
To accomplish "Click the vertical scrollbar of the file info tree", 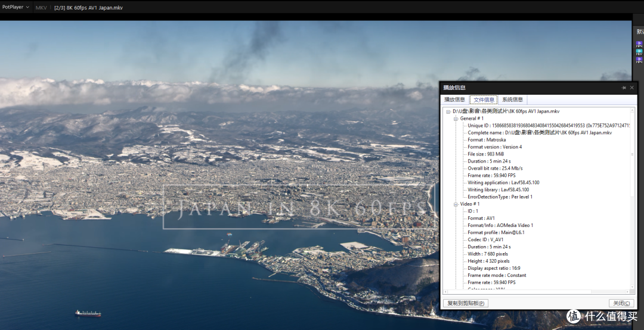I will [632, 198].
